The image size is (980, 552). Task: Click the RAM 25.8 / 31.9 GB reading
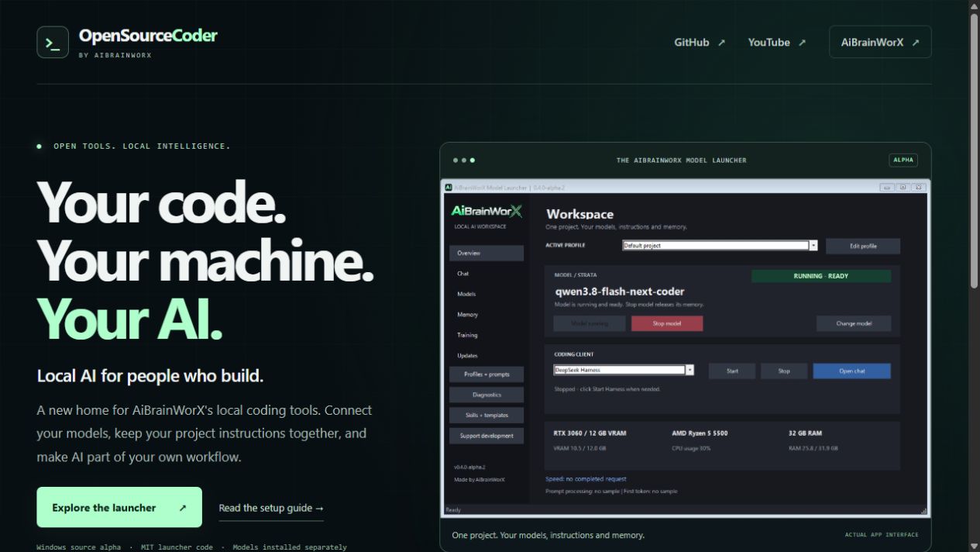[813, 448]
